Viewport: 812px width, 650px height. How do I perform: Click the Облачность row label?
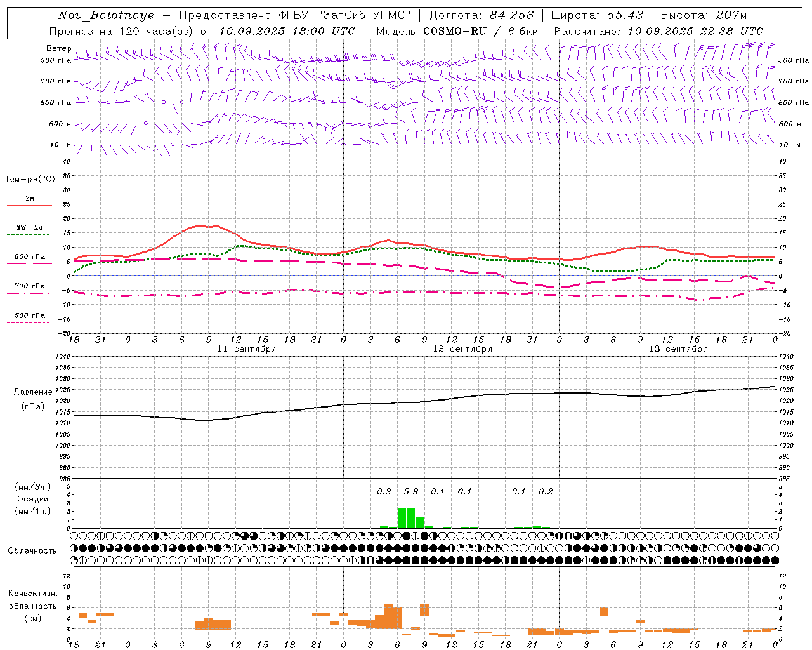tap(32, 551)
